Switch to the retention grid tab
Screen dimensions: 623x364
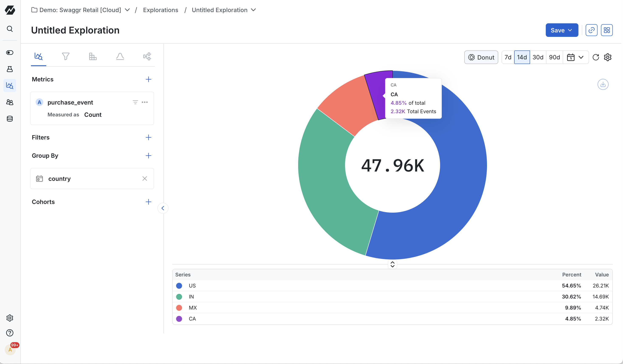click(x=93, y=57)
